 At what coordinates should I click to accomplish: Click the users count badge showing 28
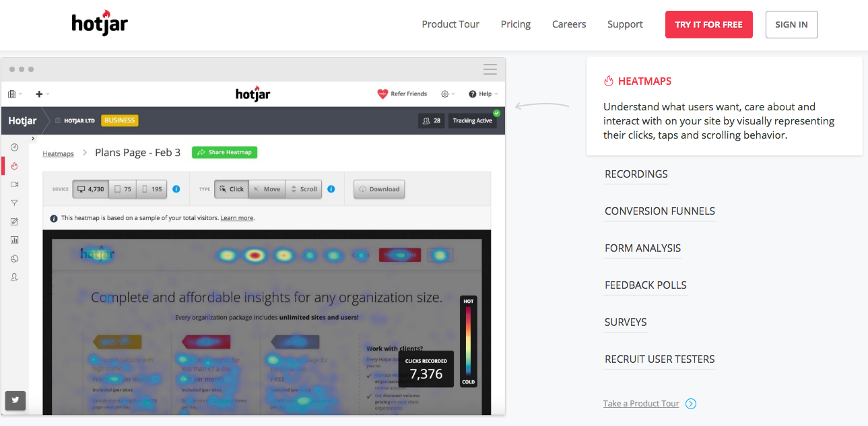click(x=431, y=121)
